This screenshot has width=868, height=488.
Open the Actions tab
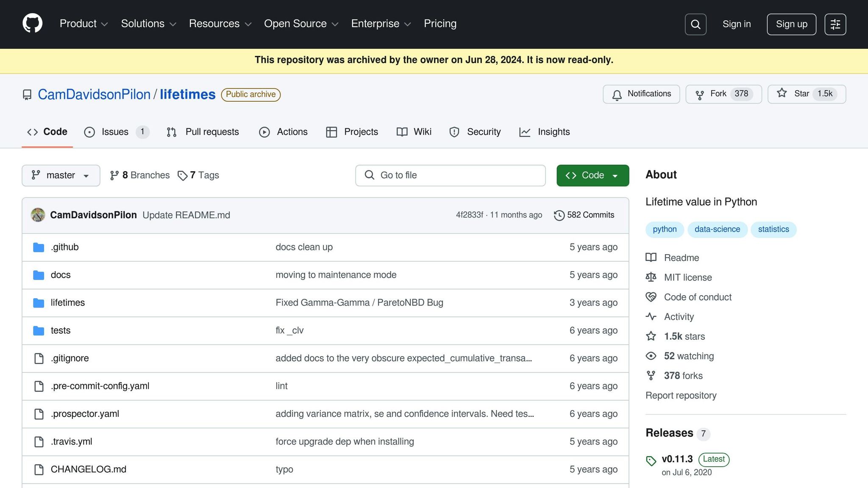tap(283, 132)
